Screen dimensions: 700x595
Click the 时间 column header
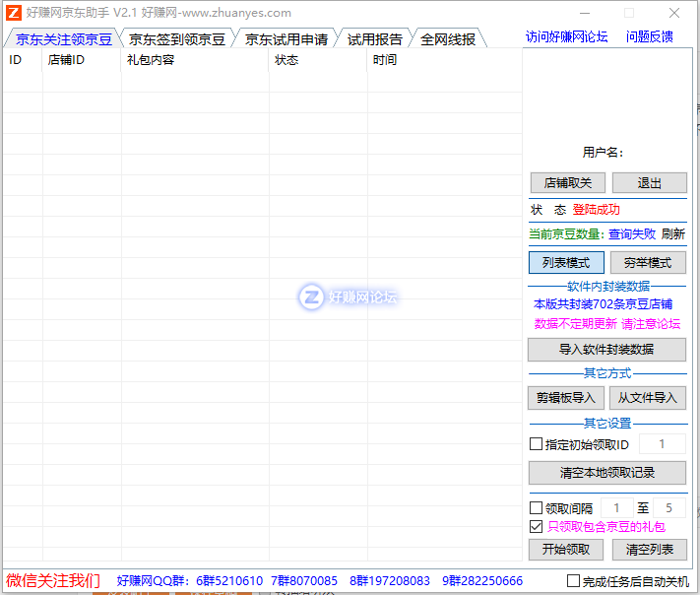tap(445, 60)
